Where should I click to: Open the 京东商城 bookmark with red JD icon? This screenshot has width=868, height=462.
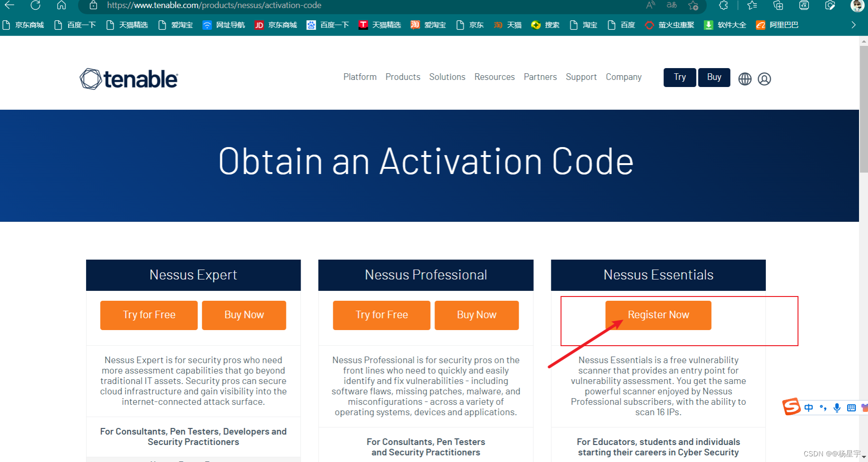pos(276,25)
